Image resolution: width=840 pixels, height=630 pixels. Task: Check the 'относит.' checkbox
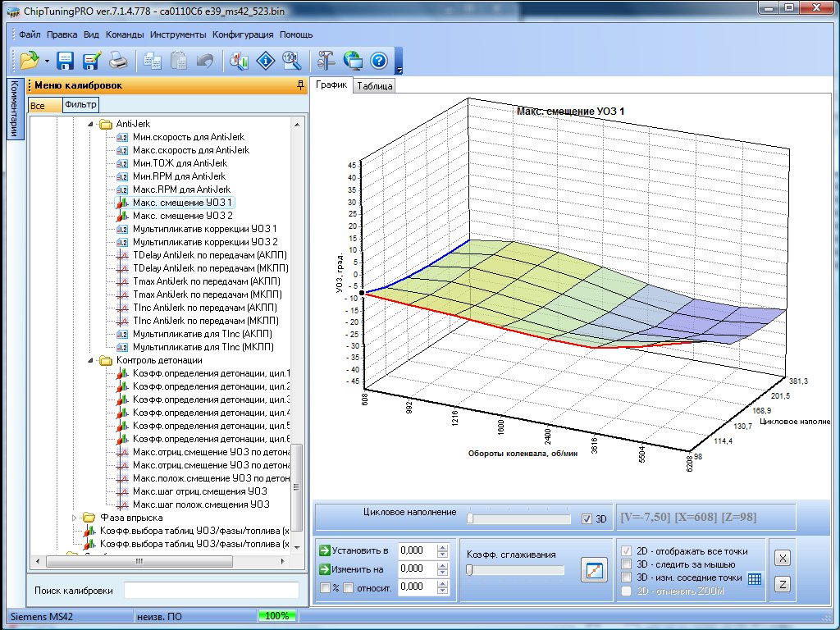[x=349, y=587]
